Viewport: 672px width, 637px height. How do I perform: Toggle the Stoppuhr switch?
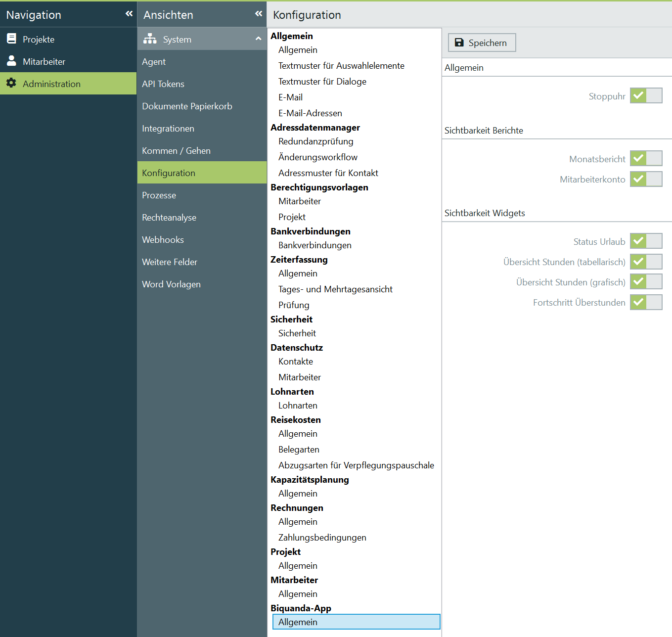[646, 95]
